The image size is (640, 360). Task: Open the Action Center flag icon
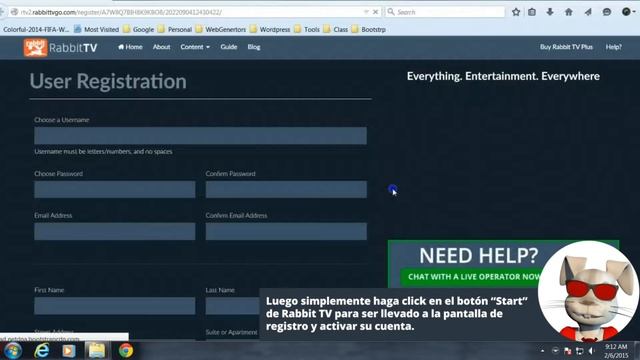point(567,351)
